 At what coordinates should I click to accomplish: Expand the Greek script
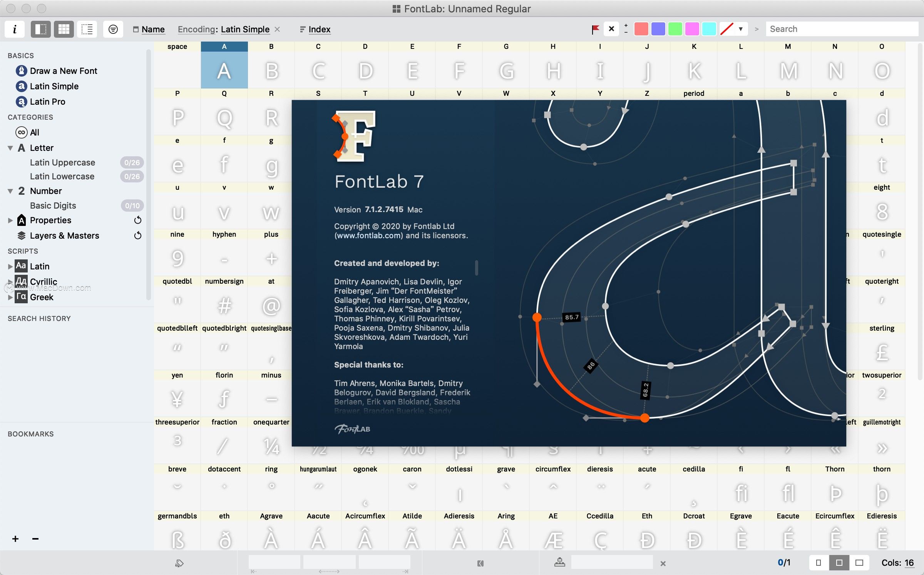(x=10, y=297)
